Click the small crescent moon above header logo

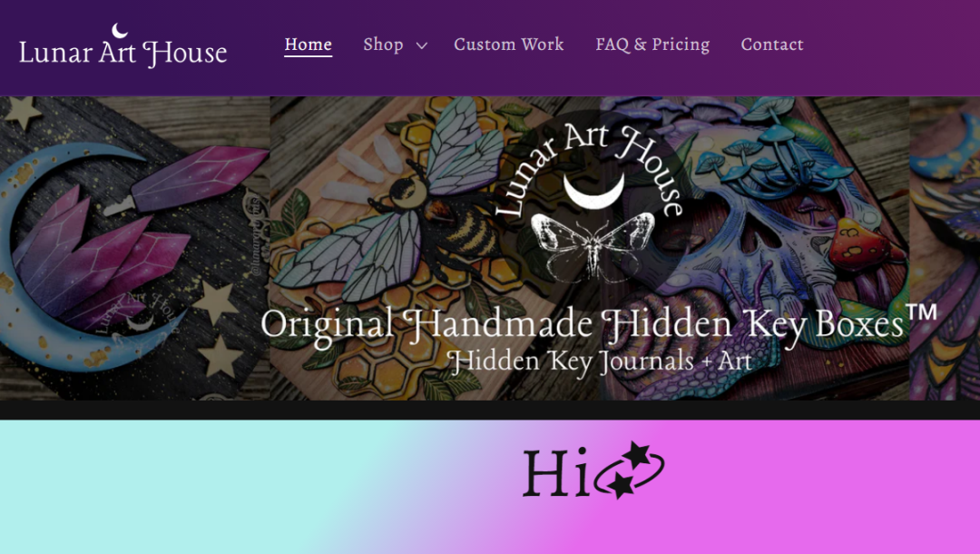(x=120, y=31)
